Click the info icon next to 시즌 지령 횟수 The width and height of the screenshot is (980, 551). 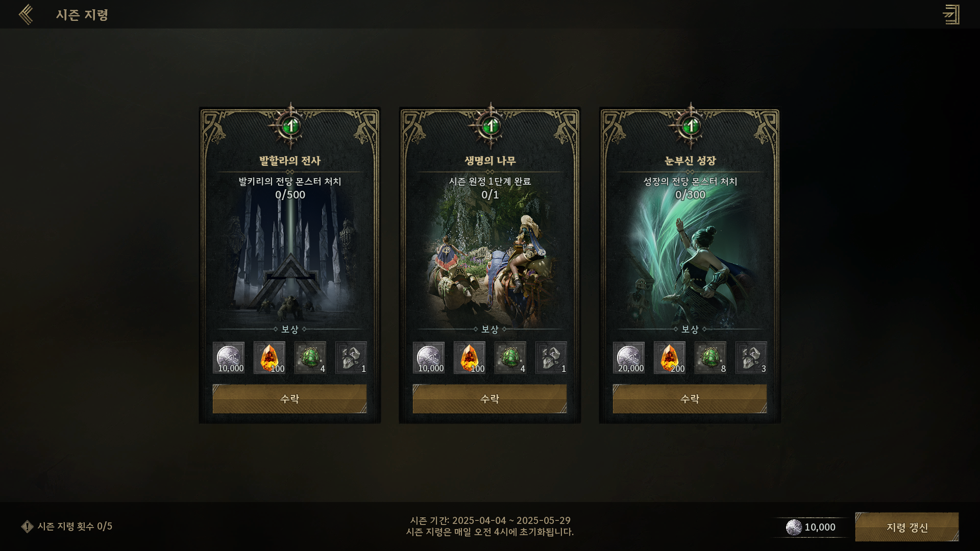[27, 527]
